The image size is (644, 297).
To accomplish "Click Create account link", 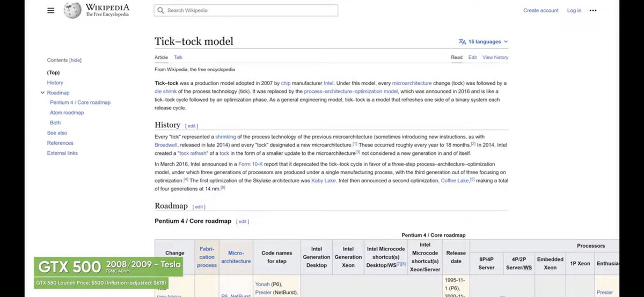I will (541, 10).
